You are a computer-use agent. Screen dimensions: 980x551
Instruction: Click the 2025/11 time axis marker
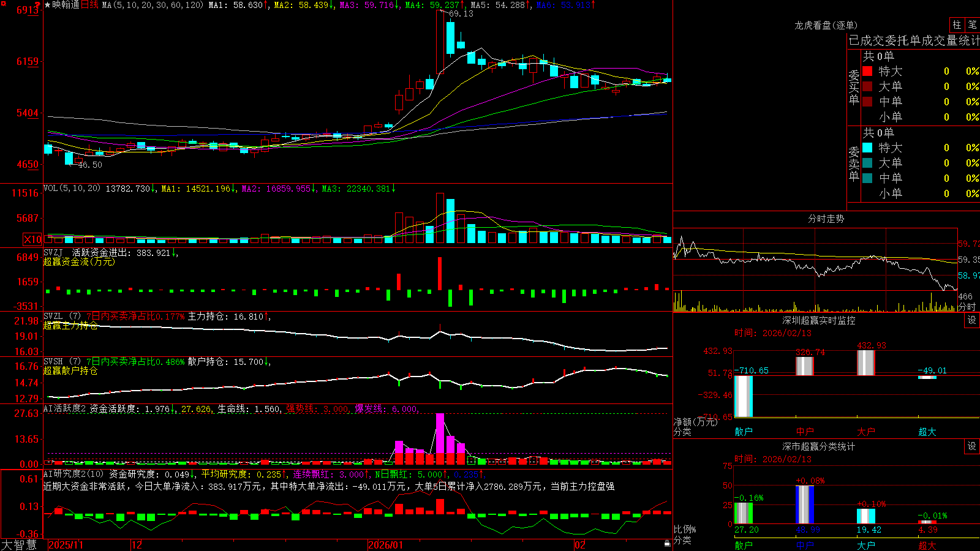[66, 545]
